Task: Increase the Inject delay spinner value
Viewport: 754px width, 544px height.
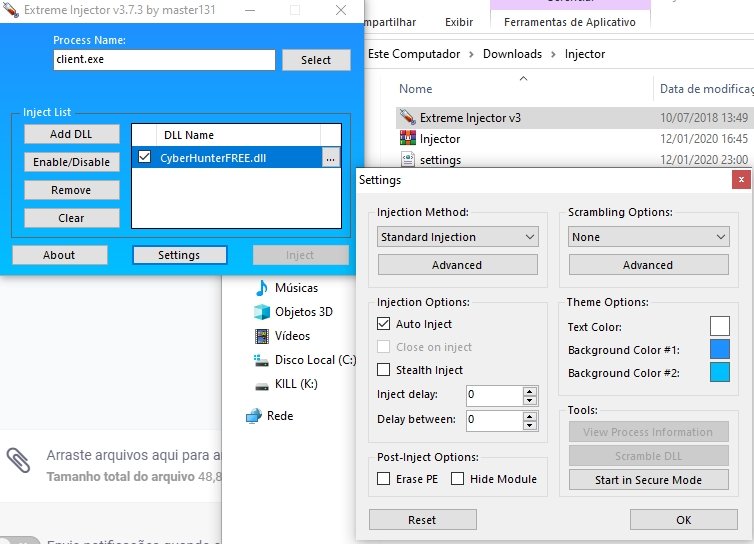Action: (x=529, y=391)
